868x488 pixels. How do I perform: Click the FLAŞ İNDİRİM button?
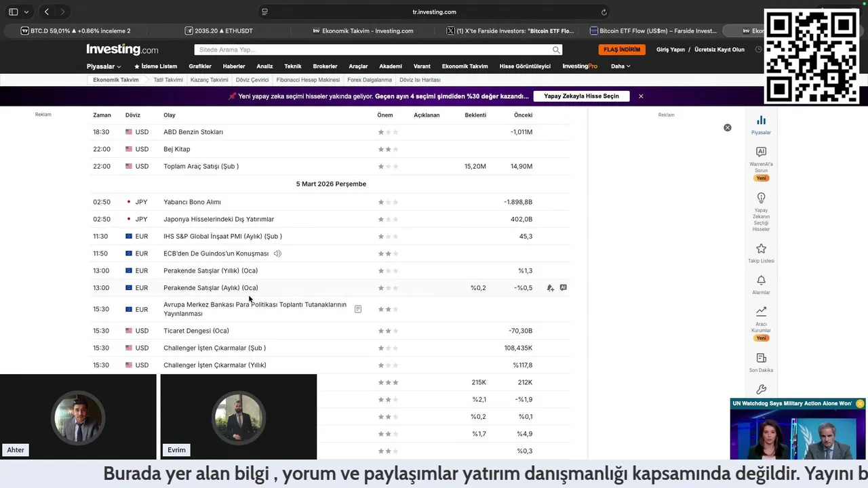tap(622, 49)
